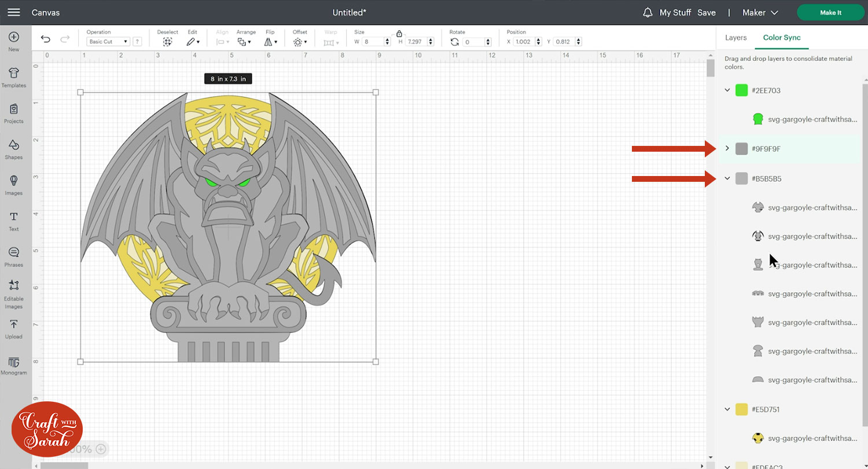The image size is (868, 469).
Task: Toggle the size aspect ratio lock
Action: coord(399,34)
